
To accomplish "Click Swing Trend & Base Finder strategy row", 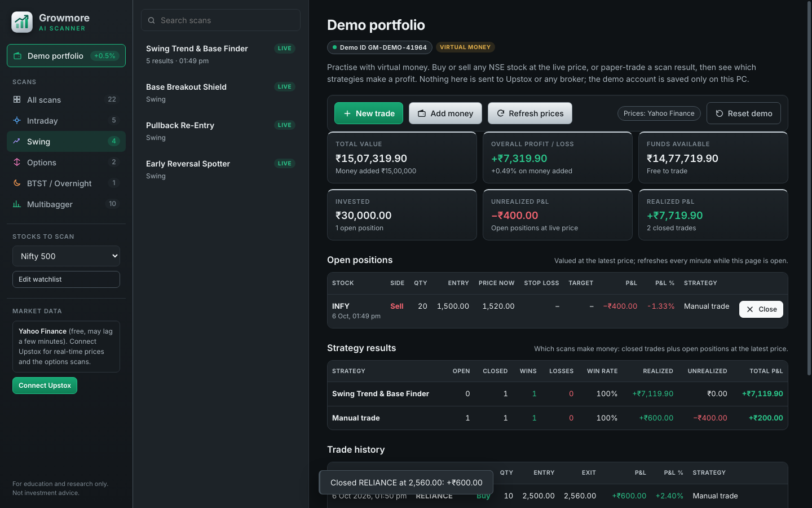I will [558, 394].
